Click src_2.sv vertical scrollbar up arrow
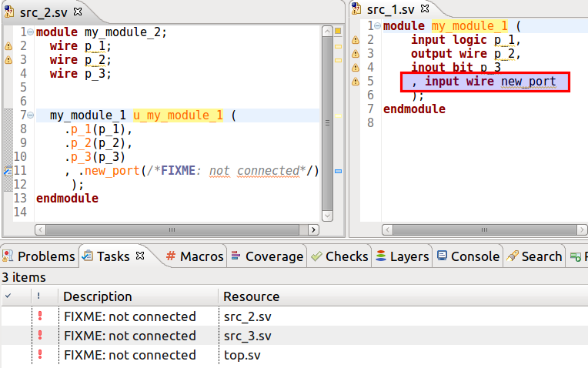Viewport: 588px width, 368px height. (x=327, y=31)
